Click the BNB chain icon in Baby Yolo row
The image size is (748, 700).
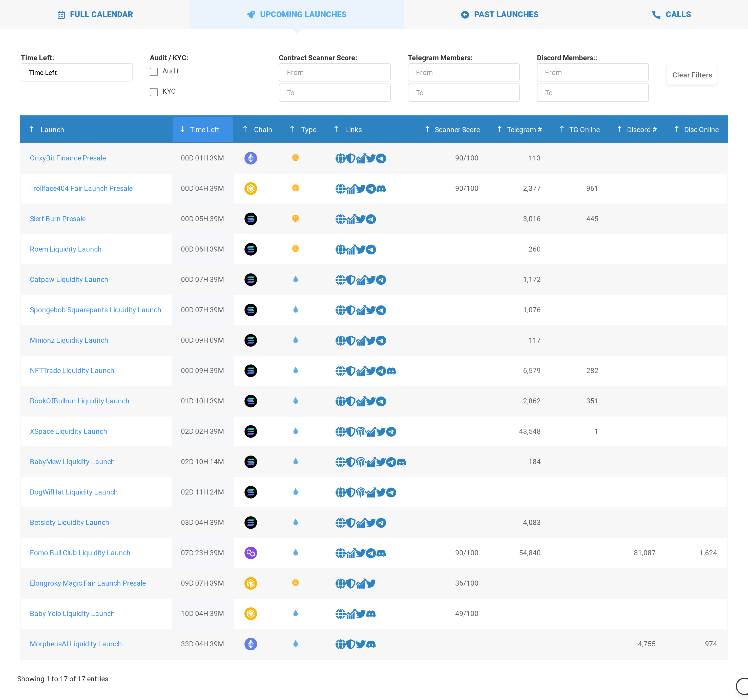click(251, 614)
